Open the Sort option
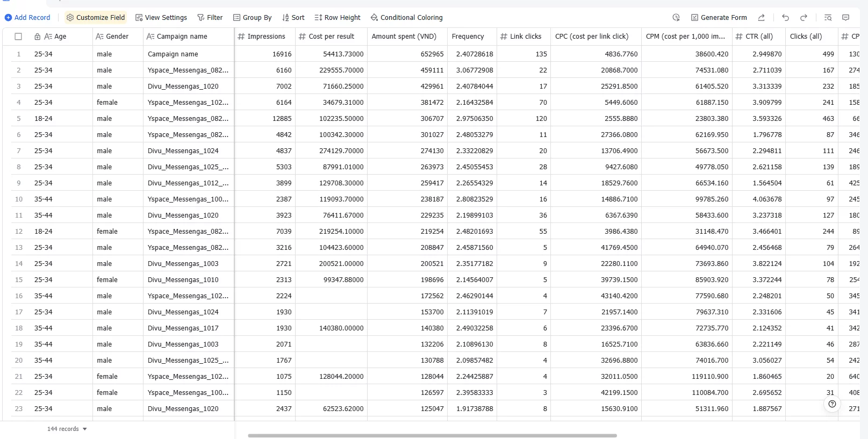 pyautogui.click(x=293, y=18)
